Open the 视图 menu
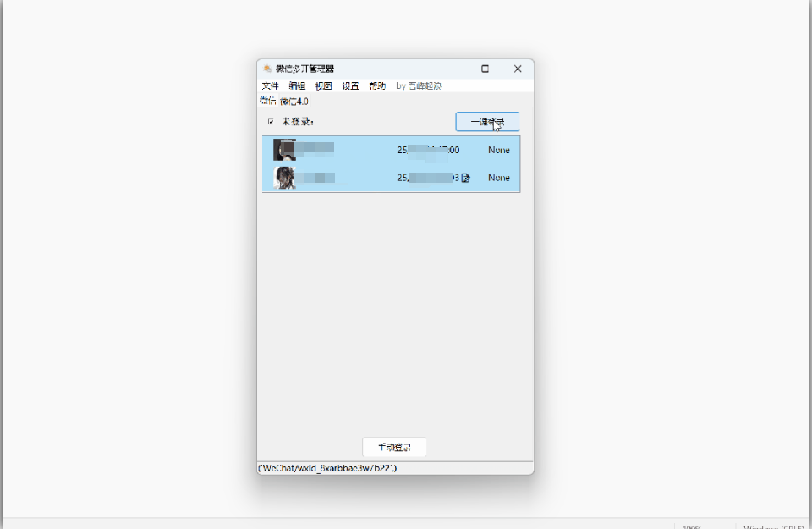 click(324, 86)
